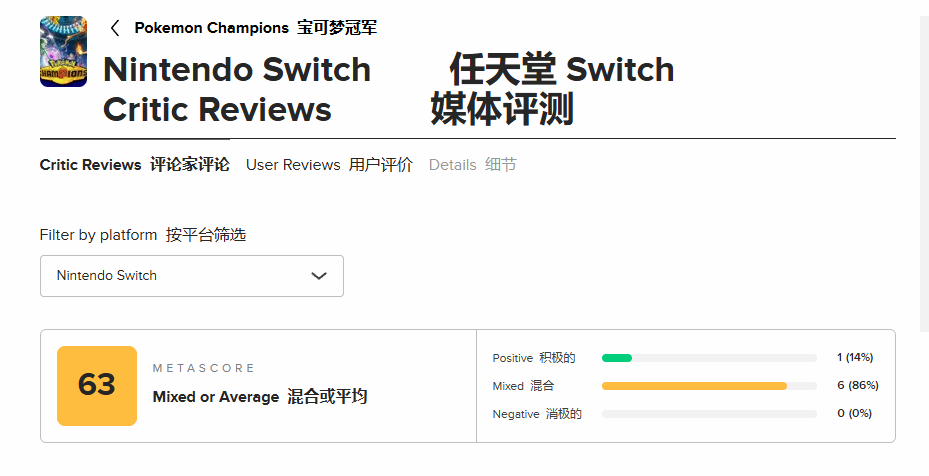Click the green Positive reviews bar
The height and width of the screenshot is (476, 929).
[617, 358]
